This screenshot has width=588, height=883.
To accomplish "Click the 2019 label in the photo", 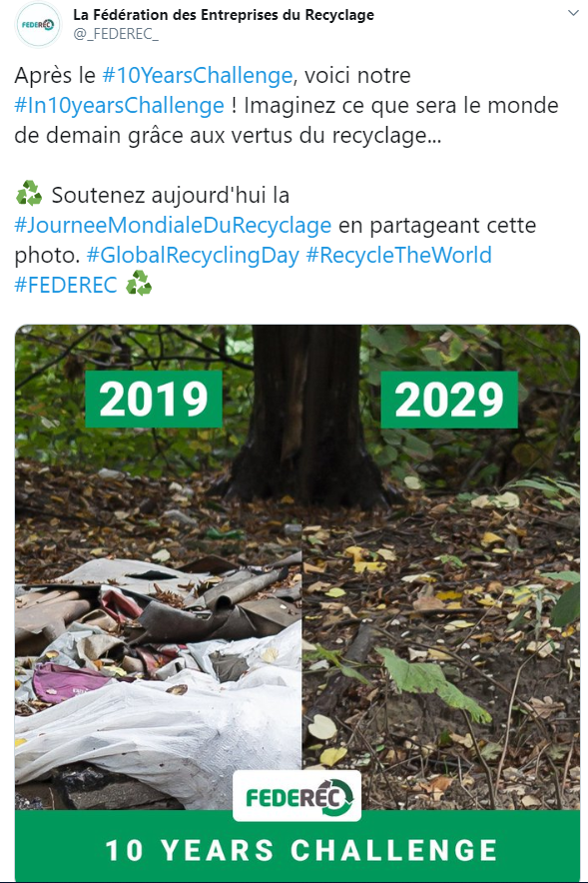I will point(154,399).
